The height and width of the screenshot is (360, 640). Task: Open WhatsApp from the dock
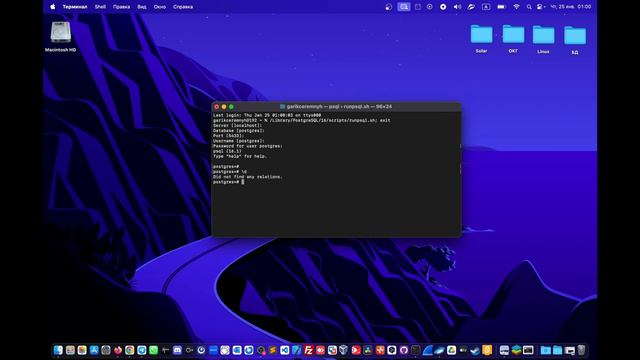[x=153, y=350]
